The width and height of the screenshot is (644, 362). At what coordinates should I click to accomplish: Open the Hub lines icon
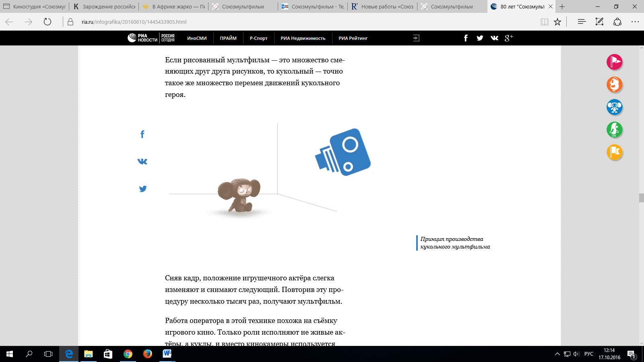point(582,22)
